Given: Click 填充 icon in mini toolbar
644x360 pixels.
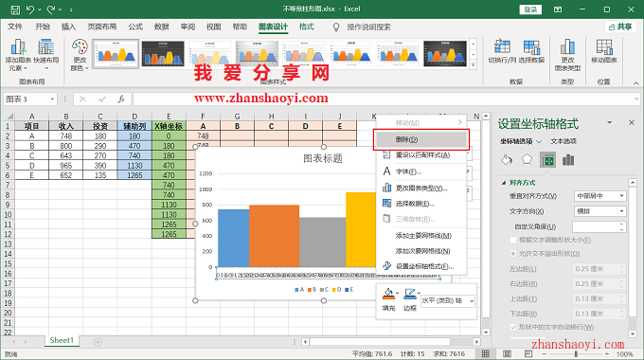Looking at the screenshot, I should click(388, 294).
